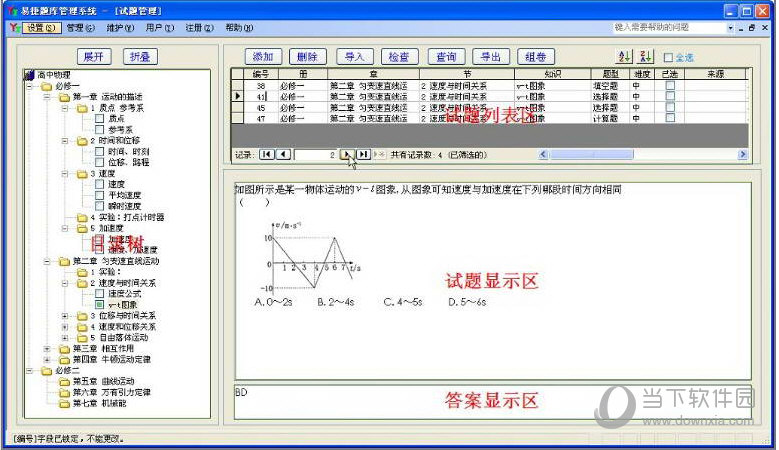Click the sort descending Z-A icon
This screenshot has height=450, width=779.
pos(645,57)
